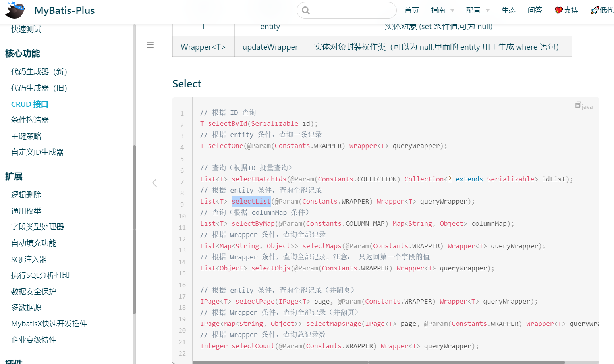Image resolution: width=614 pixels, height=364 pixels.
Task: Click the 核心功能 sidebar heading
Action: tap(23, 54)
